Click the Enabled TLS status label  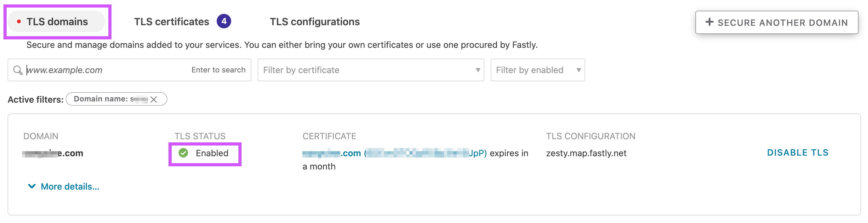(x=212, y=153)
